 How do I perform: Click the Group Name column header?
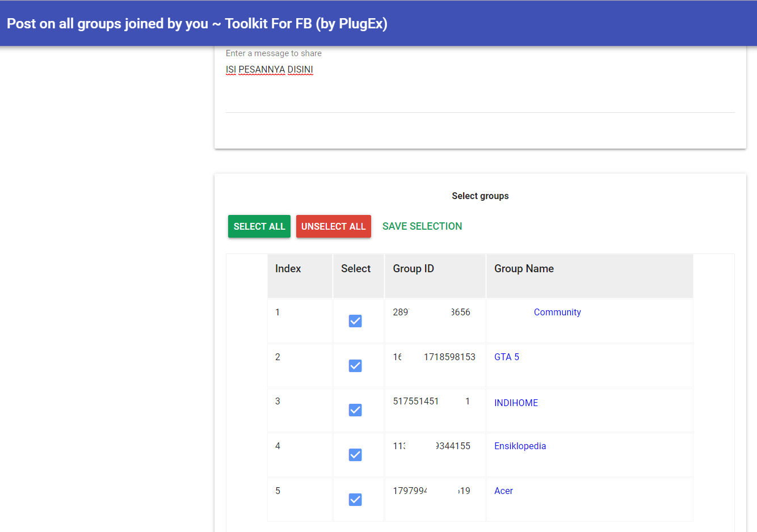click(524, 269)
